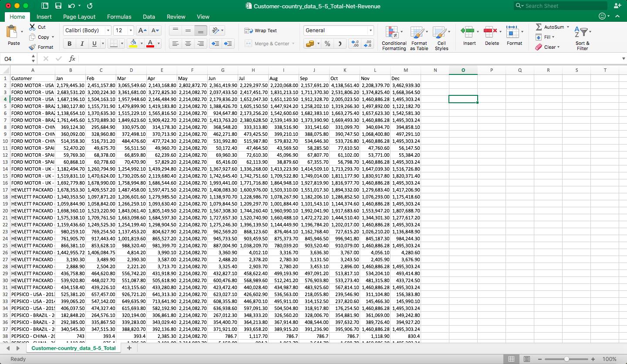Open the font size 12 dropdown
The height and width of the screenshot is (364, 627).
[131, 30]
